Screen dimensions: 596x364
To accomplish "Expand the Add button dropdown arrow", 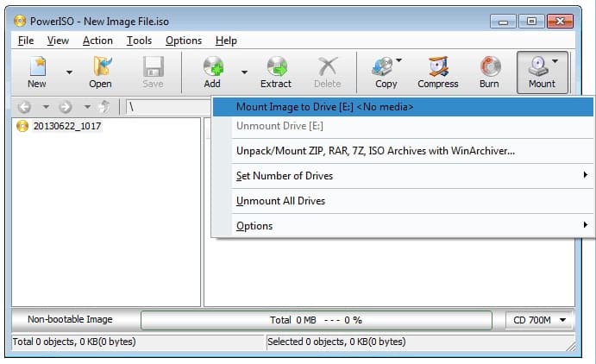I will pyautogui.click(x=244, y=72).
